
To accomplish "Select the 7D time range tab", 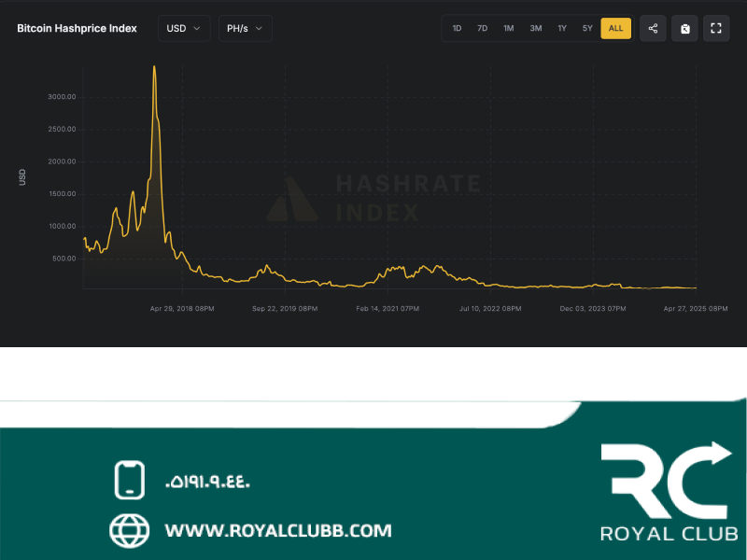I will coord(482,29).
